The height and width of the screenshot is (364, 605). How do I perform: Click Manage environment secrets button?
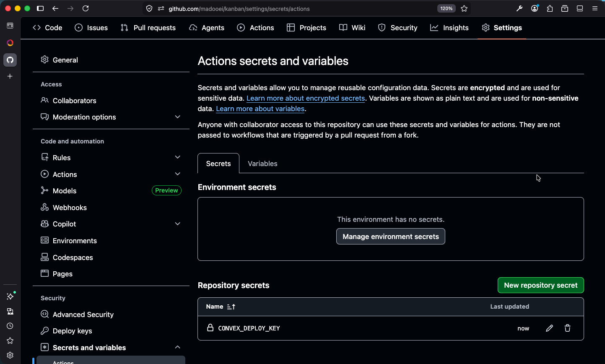(x=391, y=237)
